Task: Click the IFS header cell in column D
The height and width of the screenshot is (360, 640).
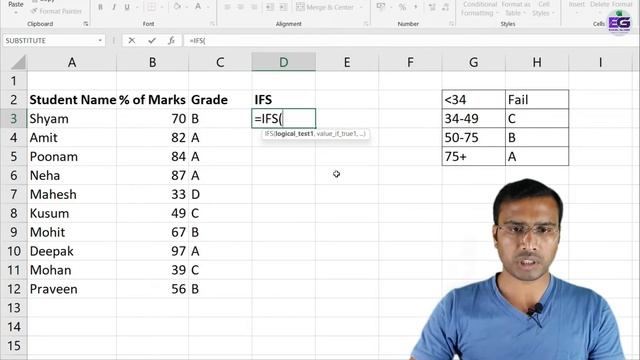Action: 283,100
